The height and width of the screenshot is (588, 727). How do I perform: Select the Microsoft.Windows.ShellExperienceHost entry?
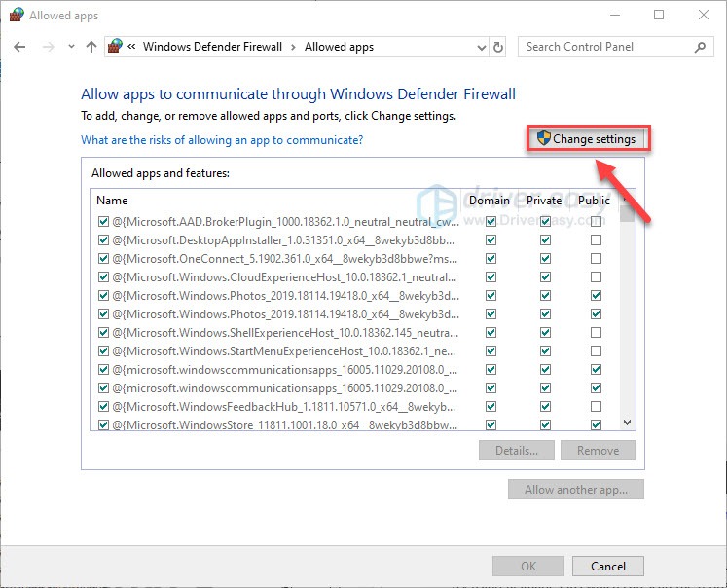point(285,333)
